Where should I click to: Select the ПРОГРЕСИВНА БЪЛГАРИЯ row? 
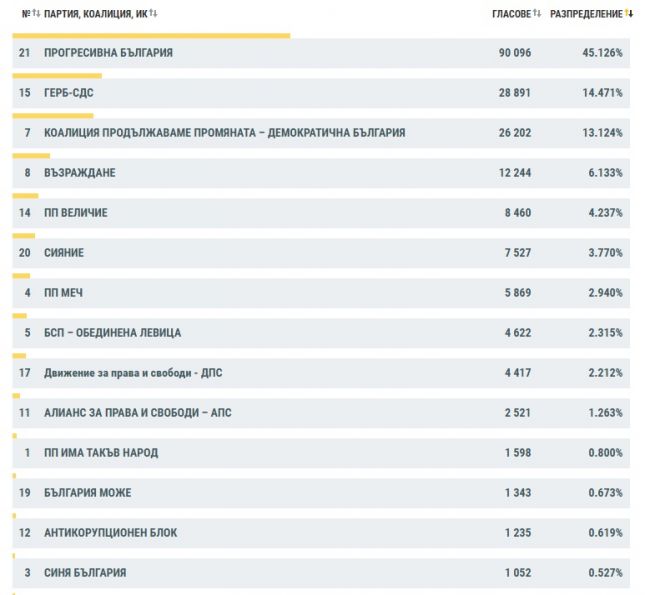pyautogui.click(x=108, y=53)
